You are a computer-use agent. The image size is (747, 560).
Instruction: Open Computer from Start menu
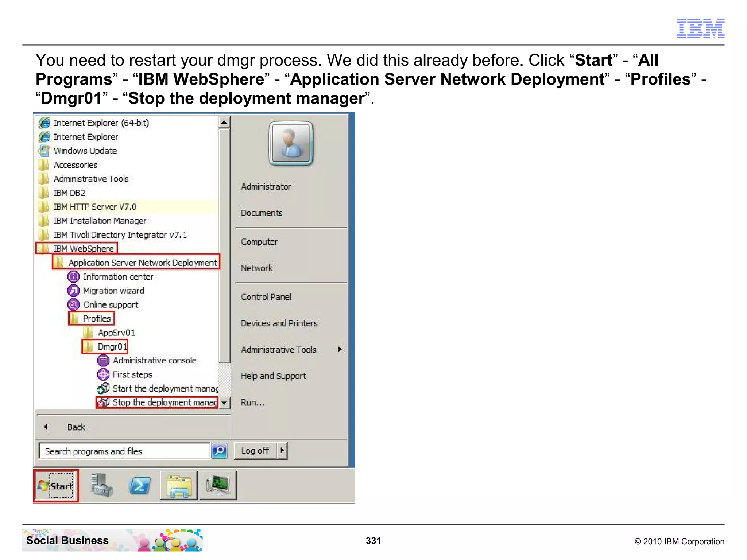(x=259, y=242)
